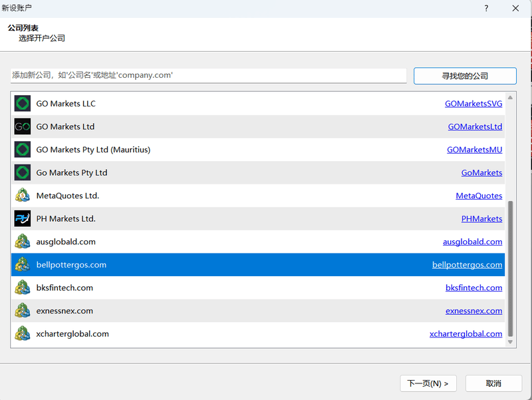532x400 pixels.
Task: Click the 下一页(N) > button
Action: click(428, 383)
